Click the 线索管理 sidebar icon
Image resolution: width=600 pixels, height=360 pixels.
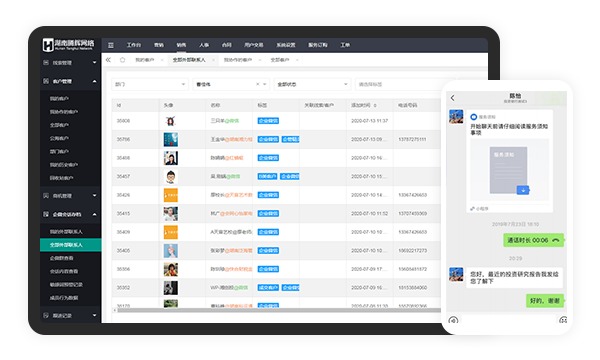[46, 62]
